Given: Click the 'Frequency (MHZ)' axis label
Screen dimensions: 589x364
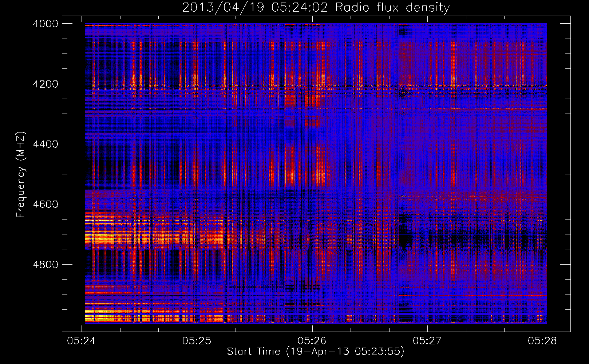Looking at the screenshot, I should (20, 175).
